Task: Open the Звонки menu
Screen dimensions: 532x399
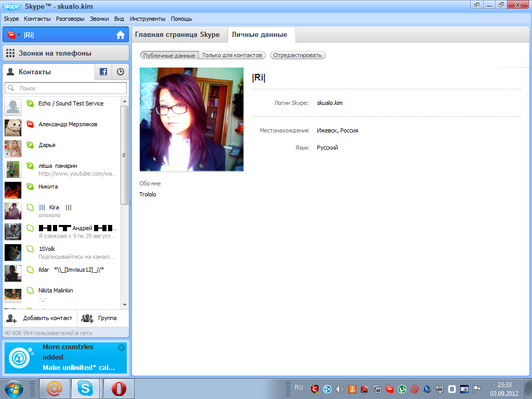Action: (99, 19)
